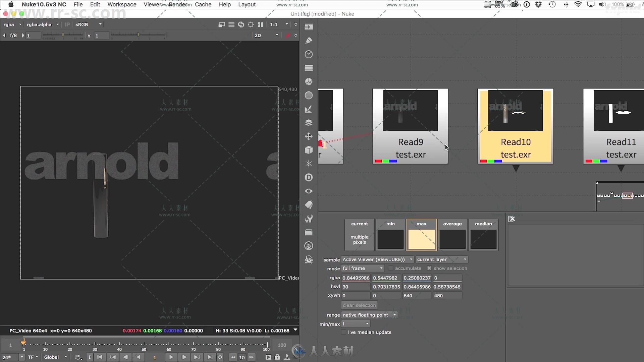Go to first frame on timeline

tap(100, 357)
